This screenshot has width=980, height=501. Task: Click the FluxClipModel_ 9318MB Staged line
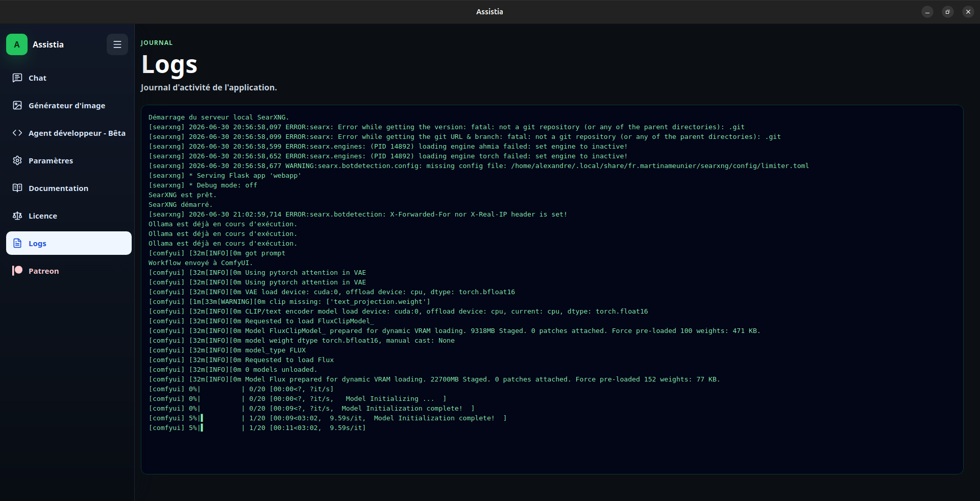454,331
